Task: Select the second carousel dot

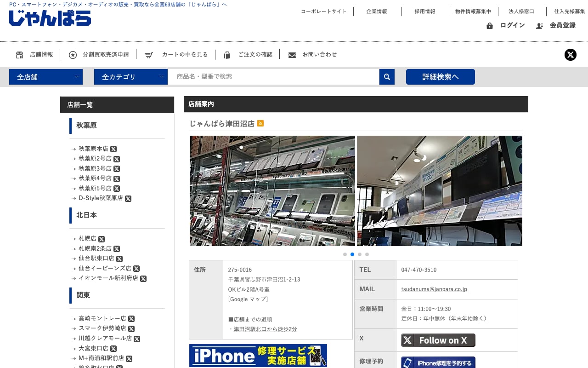Action: point(352,254)
